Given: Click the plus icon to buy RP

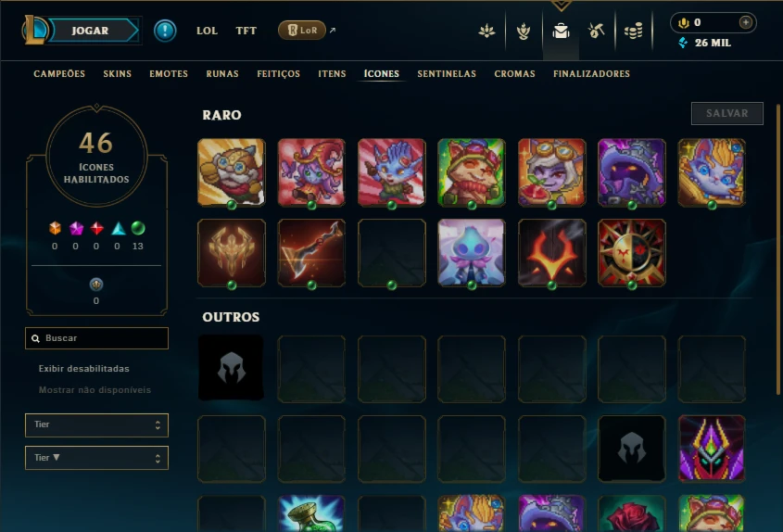Looking at the screenshot, I should [746, 22].
